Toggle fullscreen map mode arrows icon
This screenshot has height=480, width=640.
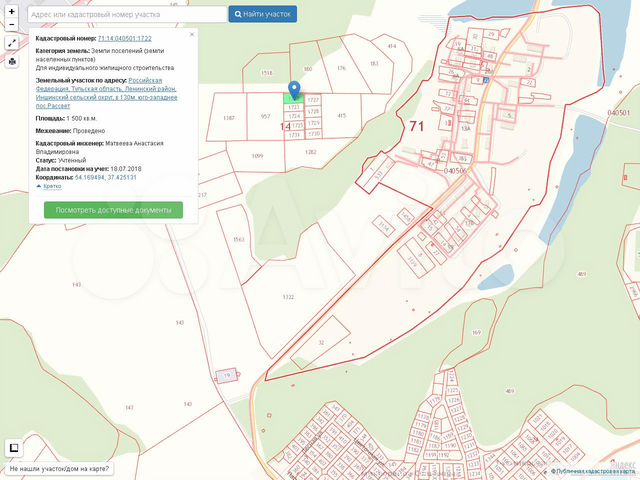(x=12, y=42)
